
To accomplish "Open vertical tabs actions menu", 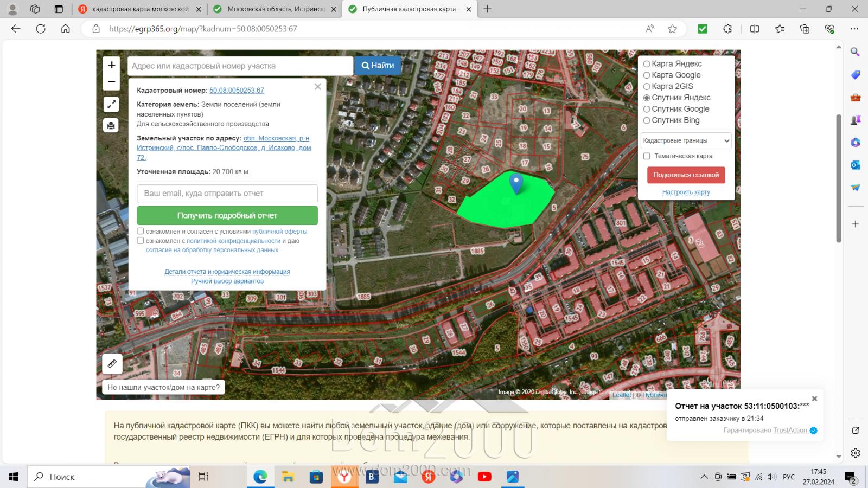I will [59, 9].
